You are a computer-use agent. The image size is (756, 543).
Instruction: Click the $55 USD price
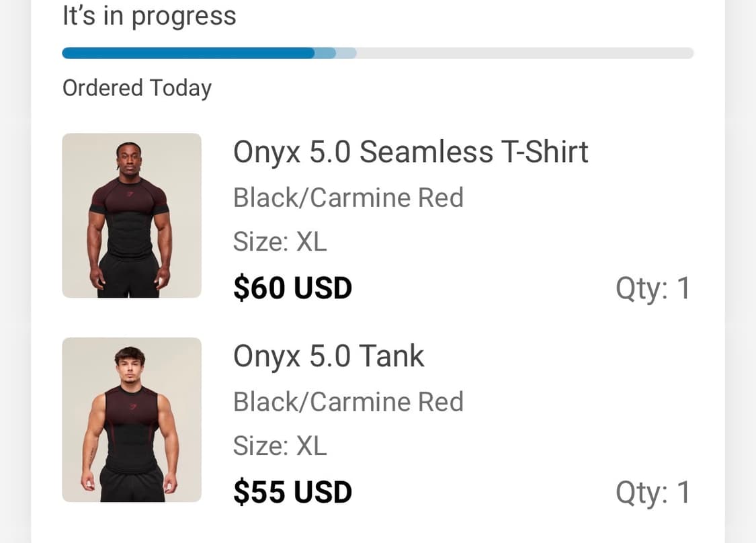click(292, 493)
